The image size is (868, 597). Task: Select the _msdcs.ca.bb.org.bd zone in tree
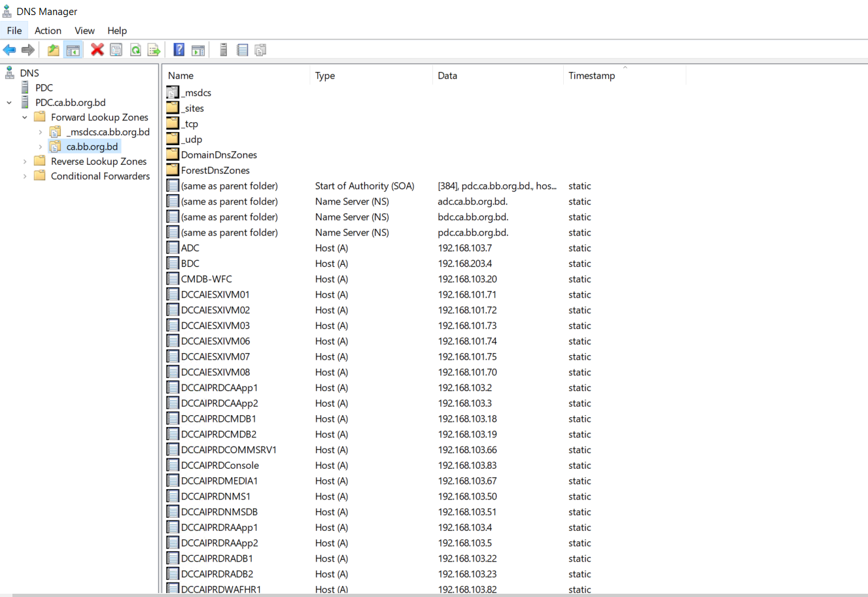pyautogui.click(x=108, y=132)
